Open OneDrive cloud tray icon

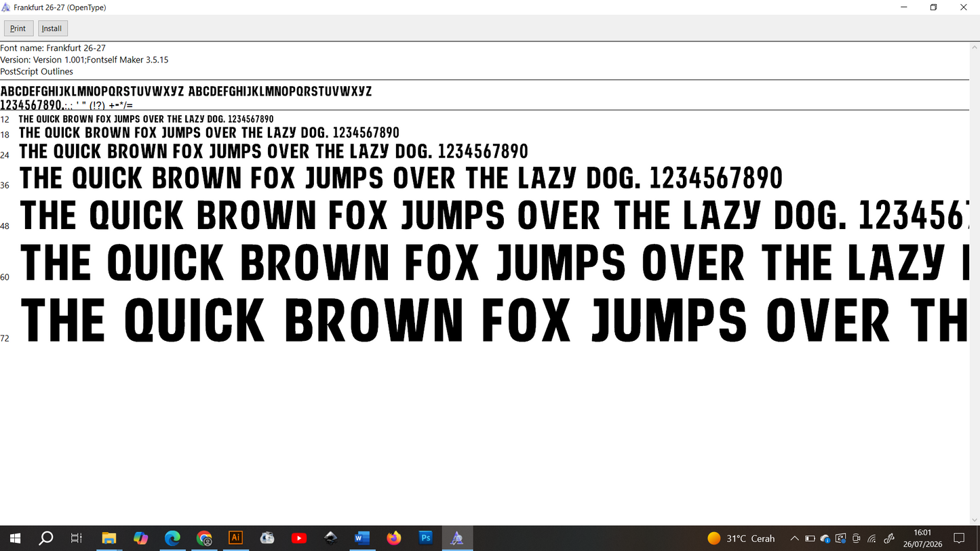click(x=825, y=539)
